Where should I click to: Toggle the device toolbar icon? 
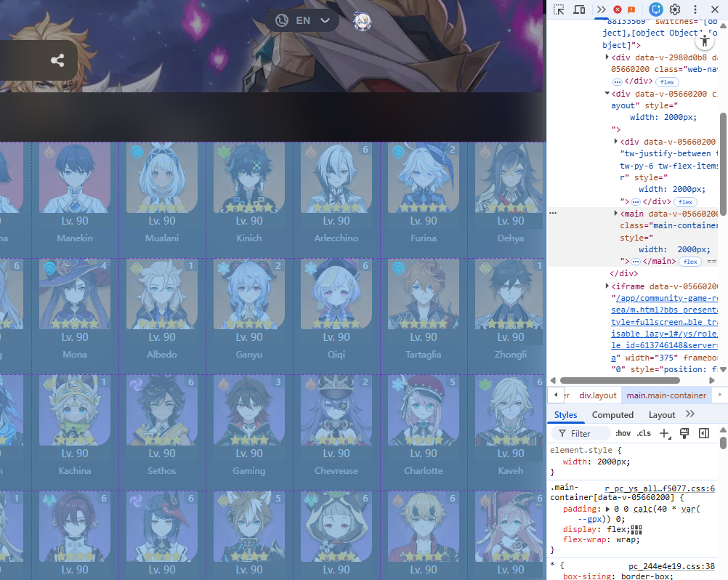(x=579, y=9)
